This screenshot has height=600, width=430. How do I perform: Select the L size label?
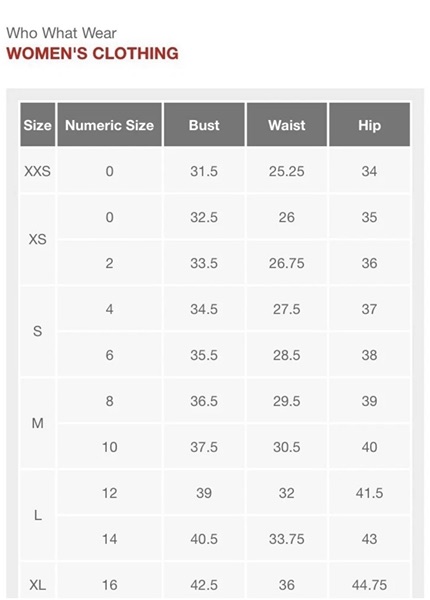coord(37,515)
